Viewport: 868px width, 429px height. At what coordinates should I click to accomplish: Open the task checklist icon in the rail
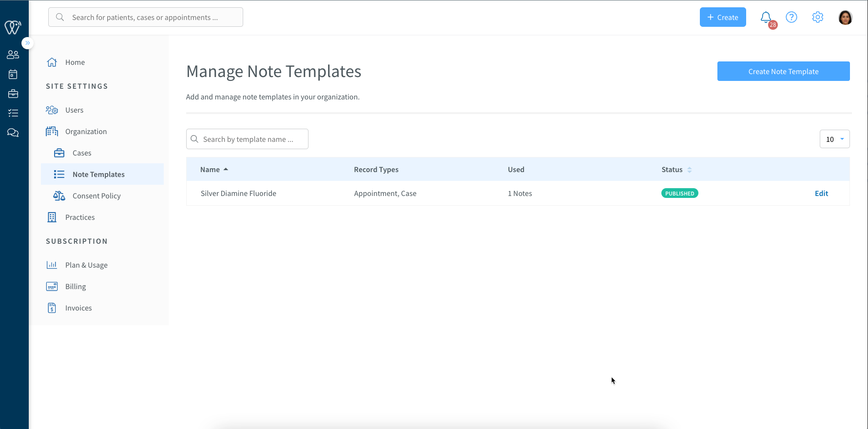pyautogui.click(x=13, y=113)
